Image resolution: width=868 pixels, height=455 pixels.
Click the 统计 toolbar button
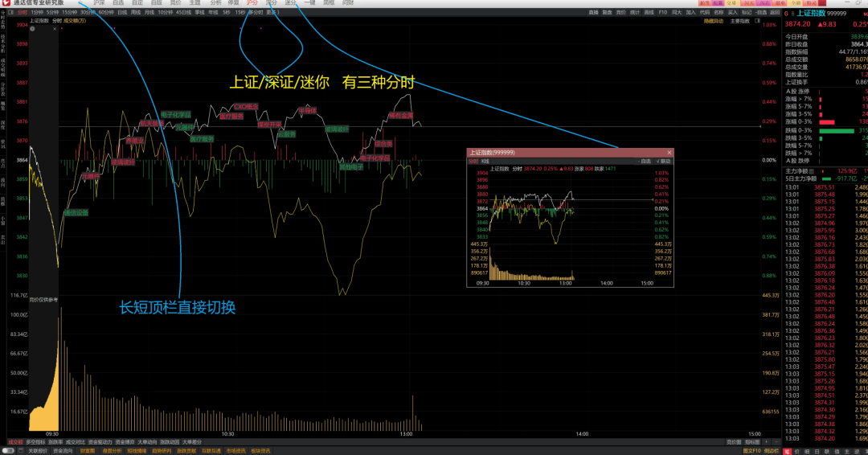(635, 12)
